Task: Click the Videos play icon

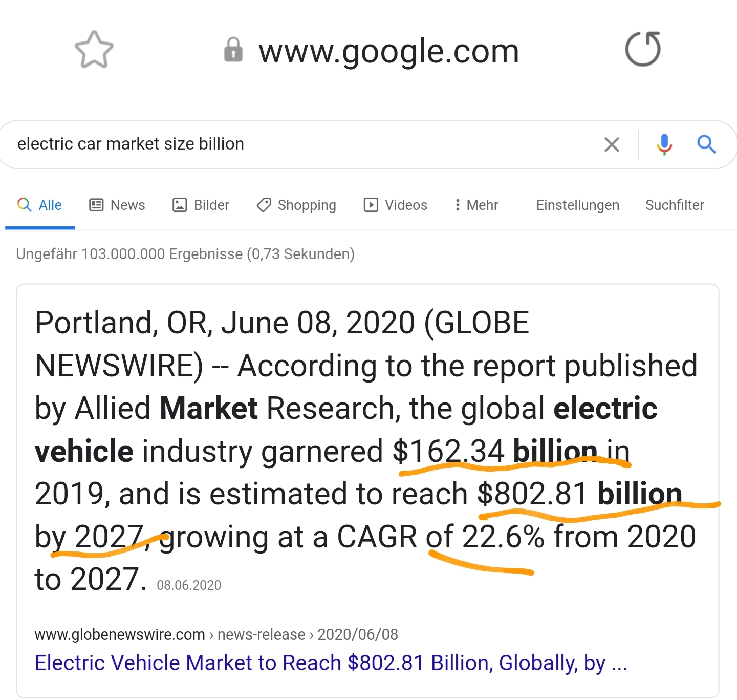Action: pos(371,205)
